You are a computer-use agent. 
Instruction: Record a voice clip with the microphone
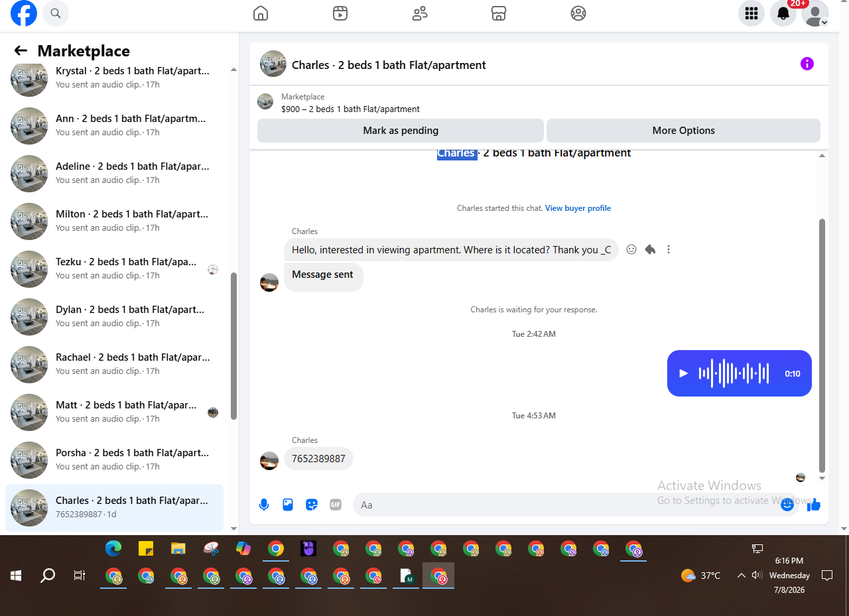click(264, 505)
